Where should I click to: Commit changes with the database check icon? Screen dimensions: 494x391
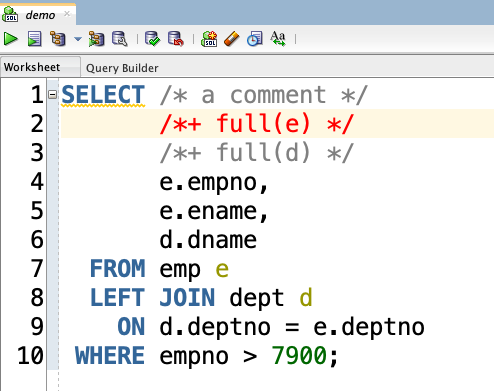[x=152, y=39]
